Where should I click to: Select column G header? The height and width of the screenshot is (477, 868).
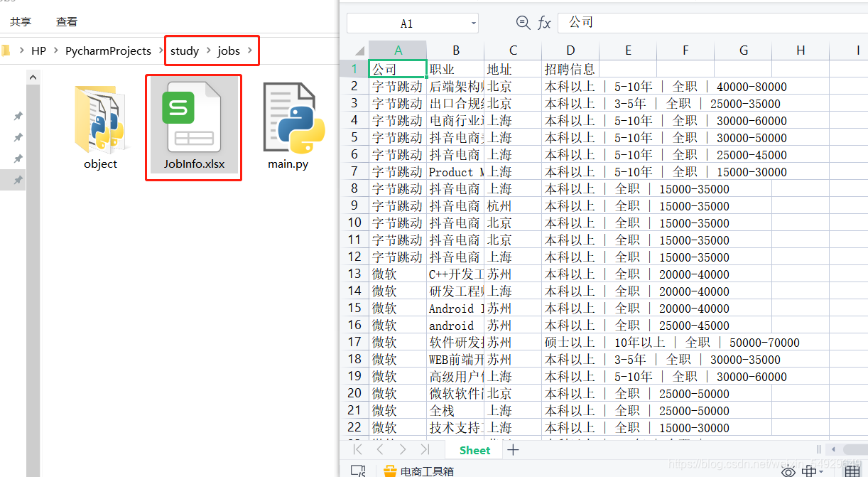[x=743, y=50]
